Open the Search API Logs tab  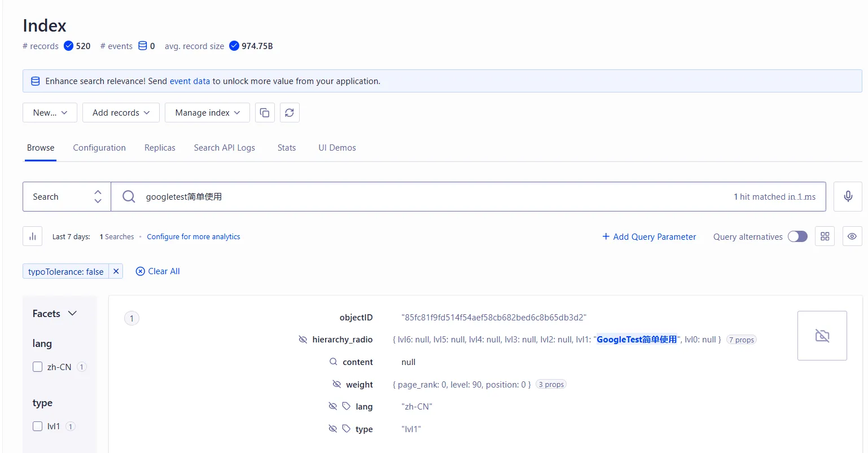point(224,148)
